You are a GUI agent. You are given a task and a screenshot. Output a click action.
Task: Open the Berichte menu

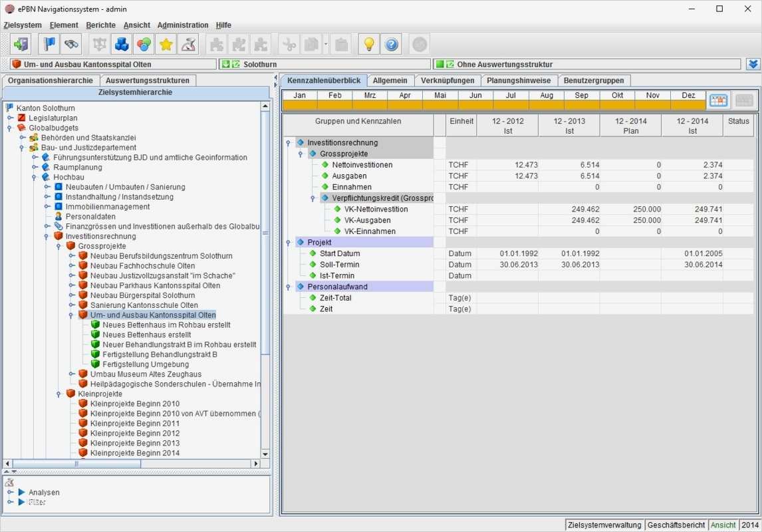click(100, 25)
